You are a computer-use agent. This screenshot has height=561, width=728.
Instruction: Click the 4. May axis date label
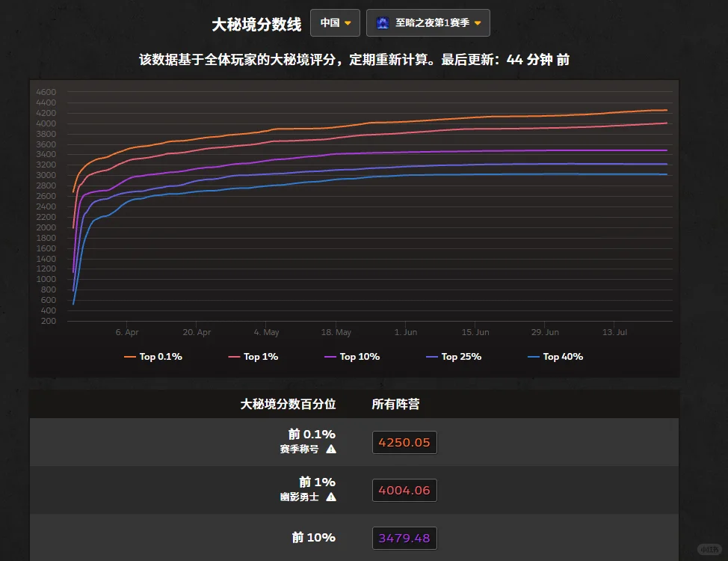click(266, 332)
